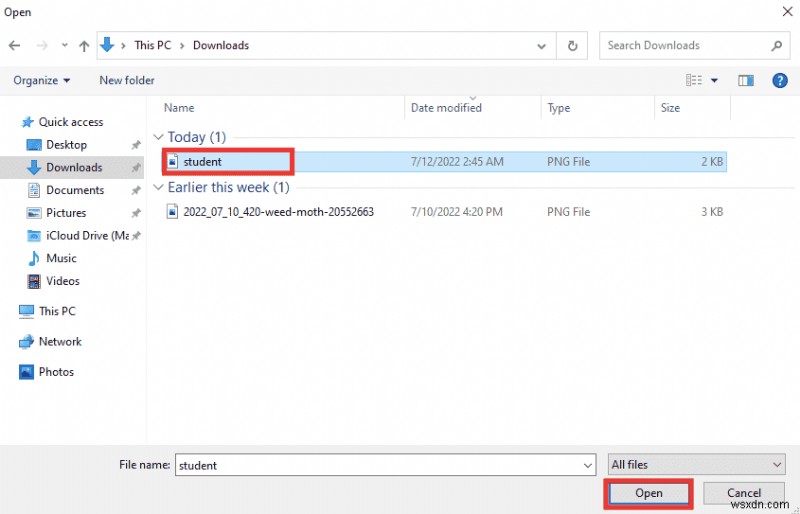Click the pin icon beside Pictures
The image size is (800, 514).
pos(136,213)
